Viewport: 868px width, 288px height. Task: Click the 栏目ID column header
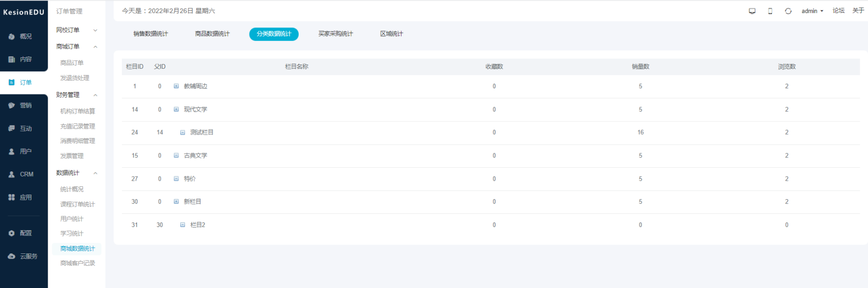click(x=135, y=67)
